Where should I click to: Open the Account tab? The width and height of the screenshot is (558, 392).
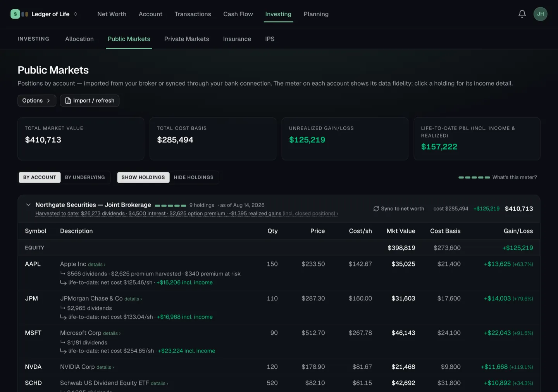tap(150, 14)
